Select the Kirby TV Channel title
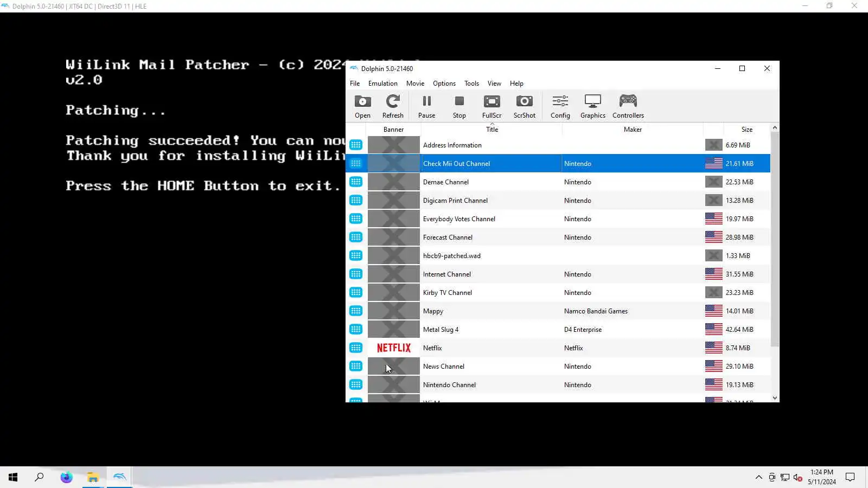The width and height of the screenshot is (868, 488). click(x=448, y=293)
